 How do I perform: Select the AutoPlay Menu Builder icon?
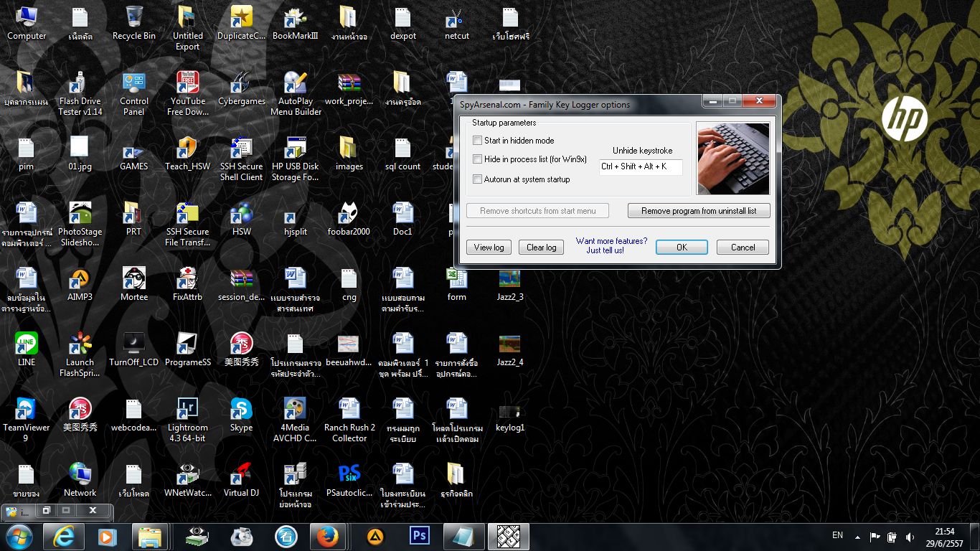tap(296, 94)
